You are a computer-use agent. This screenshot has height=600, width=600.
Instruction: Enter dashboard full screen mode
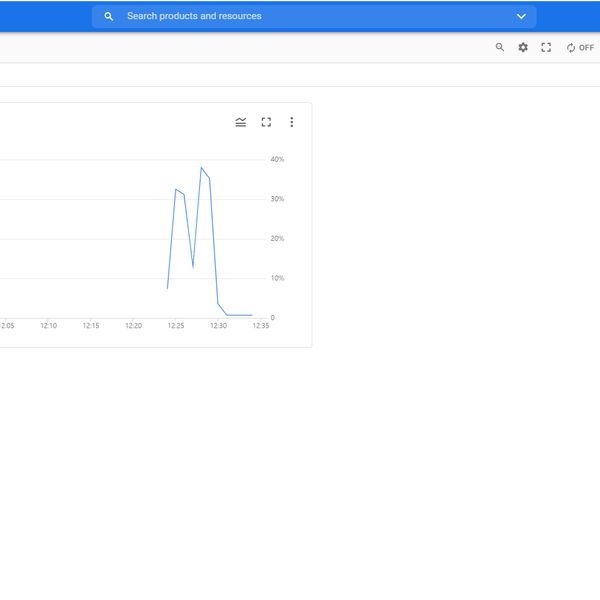[546, 47]
